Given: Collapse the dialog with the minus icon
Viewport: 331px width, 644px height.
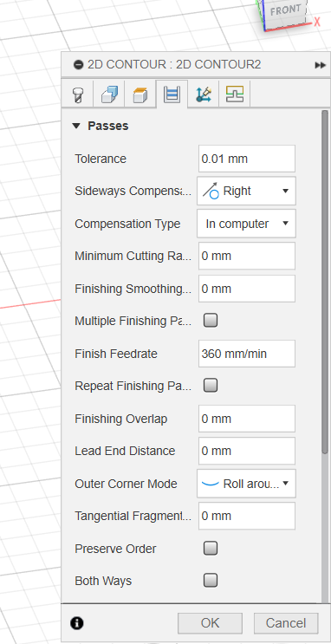Looking at the screenshot, I should coord(79,65).
